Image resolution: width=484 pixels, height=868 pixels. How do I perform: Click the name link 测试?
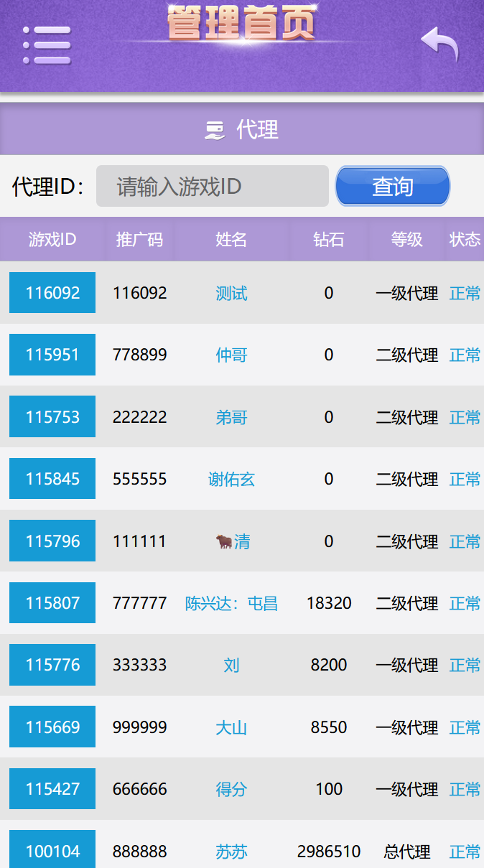pos(231,293)
